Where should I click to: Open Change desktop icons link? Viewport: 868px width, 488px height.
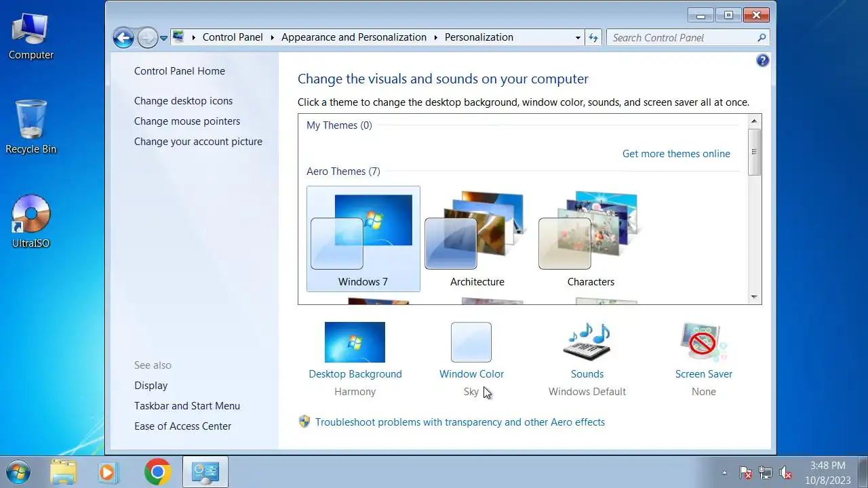click(183, 101)
